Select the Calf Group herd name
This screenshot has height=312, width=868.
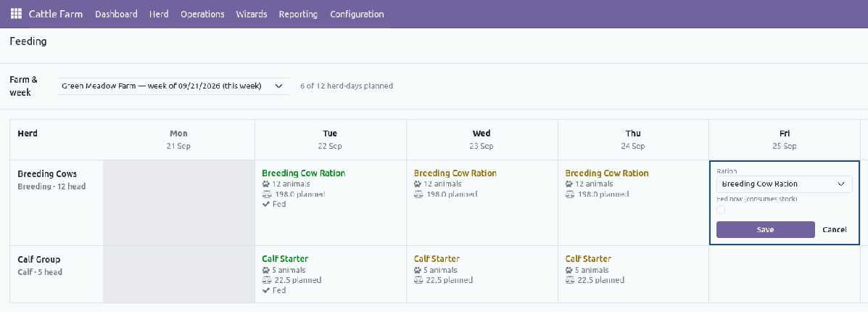tap(38, 259)
